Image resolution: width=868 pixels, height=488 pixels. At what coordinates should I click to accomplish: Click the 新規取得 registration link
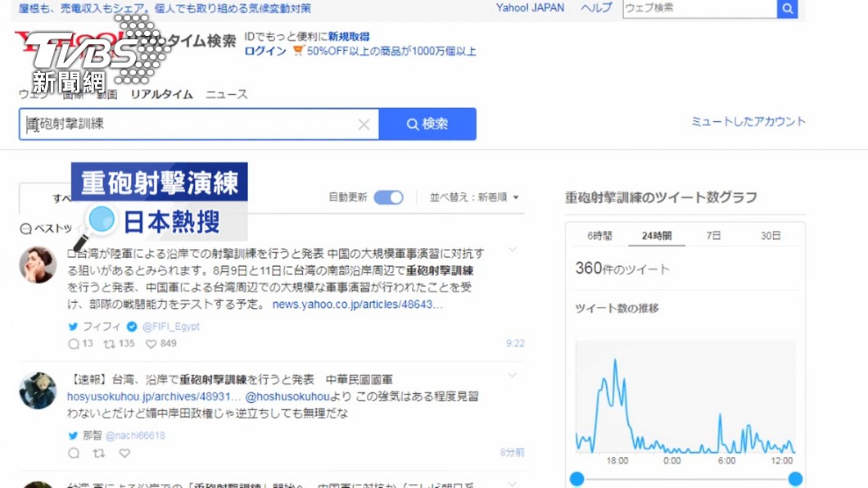point(349,37)
